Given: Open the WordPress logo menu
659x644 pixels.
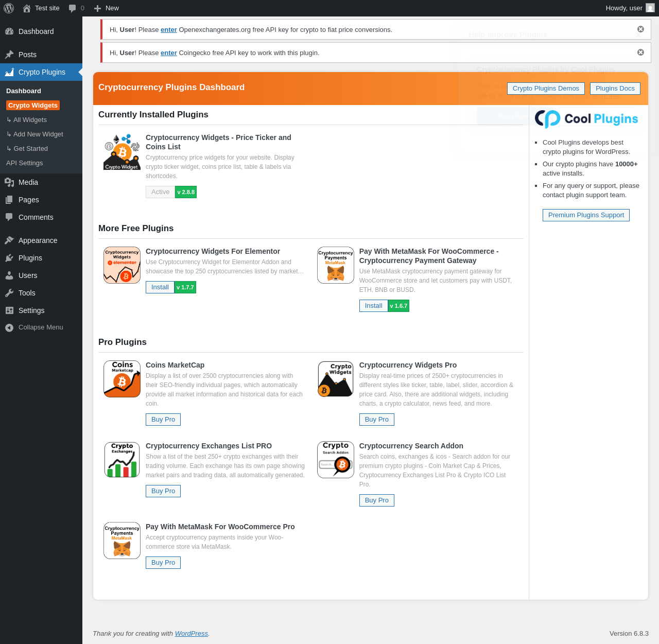Looking at the screenshot, I should [9, 8].
